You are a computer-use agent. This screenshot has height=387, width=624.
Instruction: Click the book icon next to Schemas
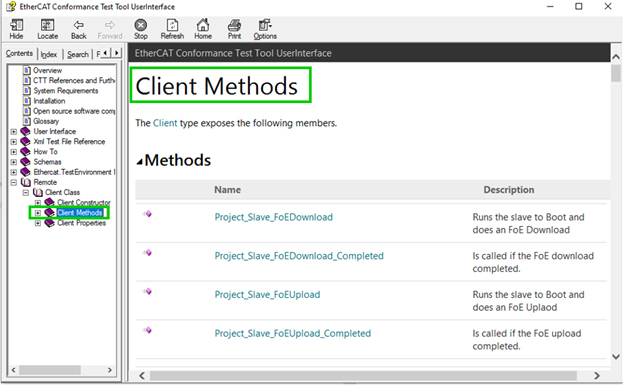click(x=25, y=162)
